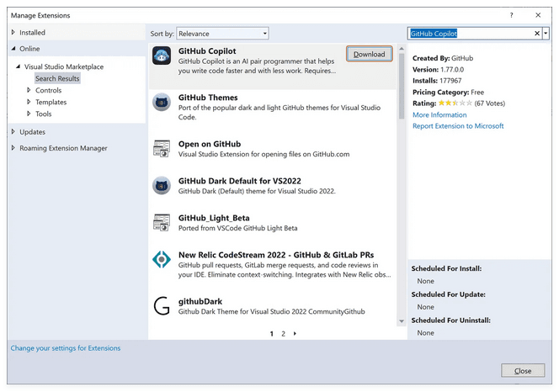559x392 pixels.
Task: Click the Installs: 177967 detail text
Action: [x=437, y=81]
